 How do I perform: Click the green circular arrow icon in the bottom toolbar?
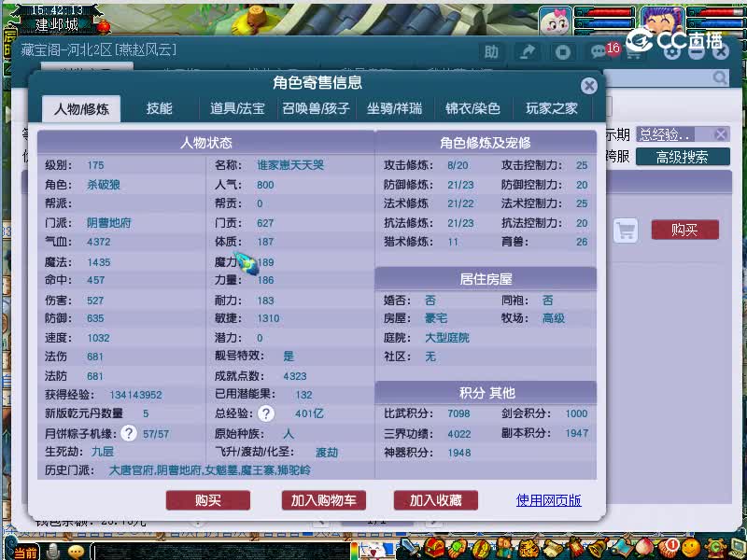pyautogui.click(x=715, y=549)
